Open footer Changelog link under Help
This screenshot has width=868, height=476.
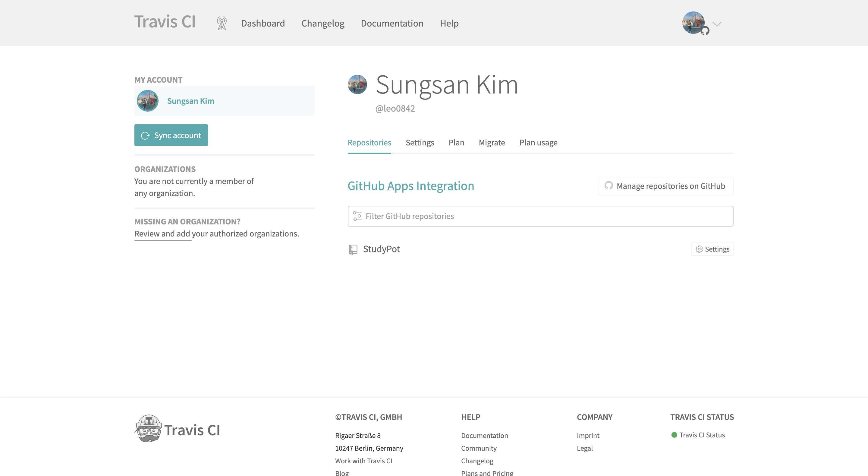(x=477, y=461)
